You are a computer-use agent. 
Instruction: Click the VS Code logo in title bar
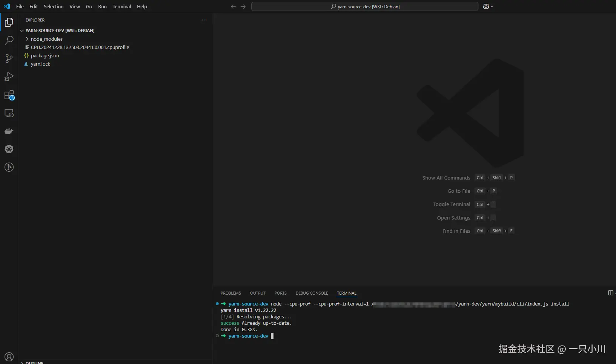[7, 6]
